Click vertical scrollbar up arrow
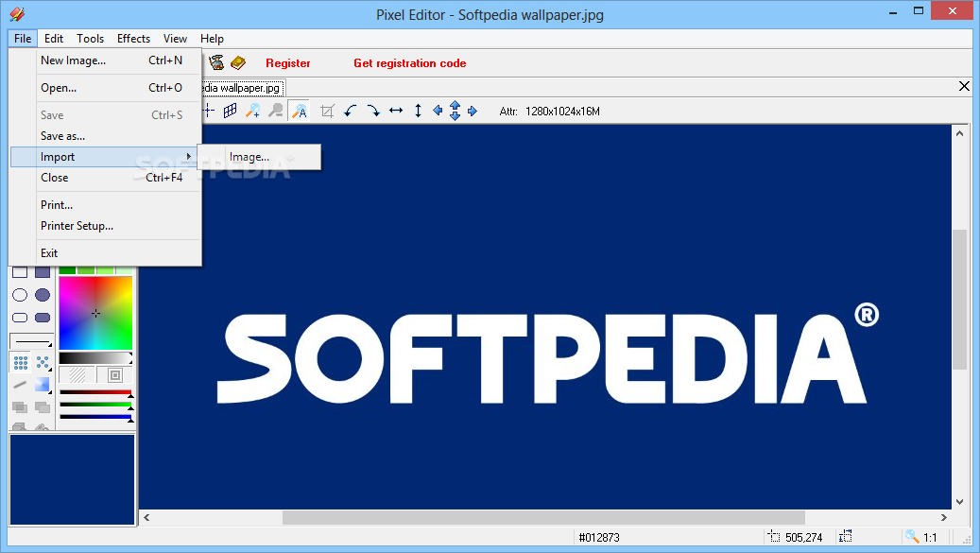Screen dimensions: 980x553 959,133
